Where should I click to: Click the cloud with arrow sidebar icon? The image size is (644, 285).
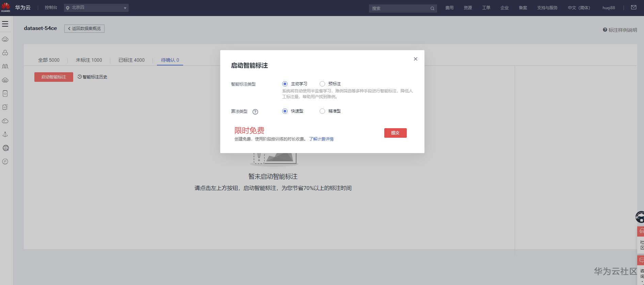click(x=5, y=121)
